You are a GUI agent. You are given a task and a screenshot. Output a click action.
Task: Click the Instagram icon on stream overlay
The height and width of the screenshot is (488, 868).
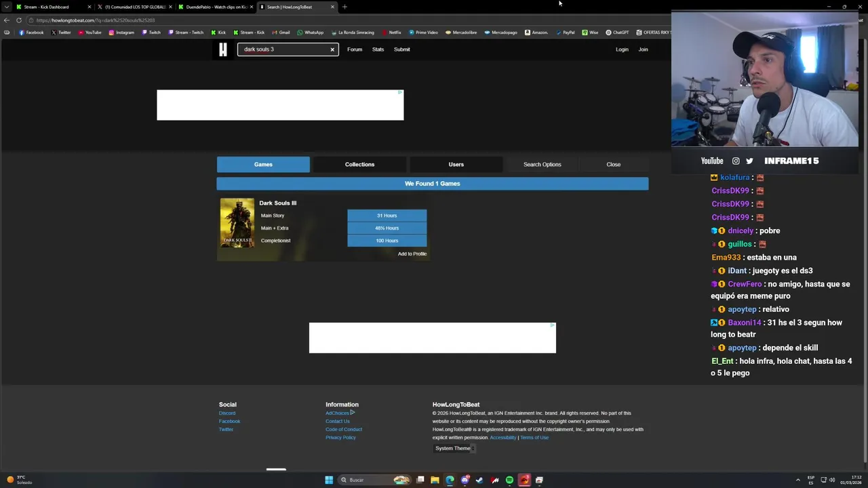736,161
